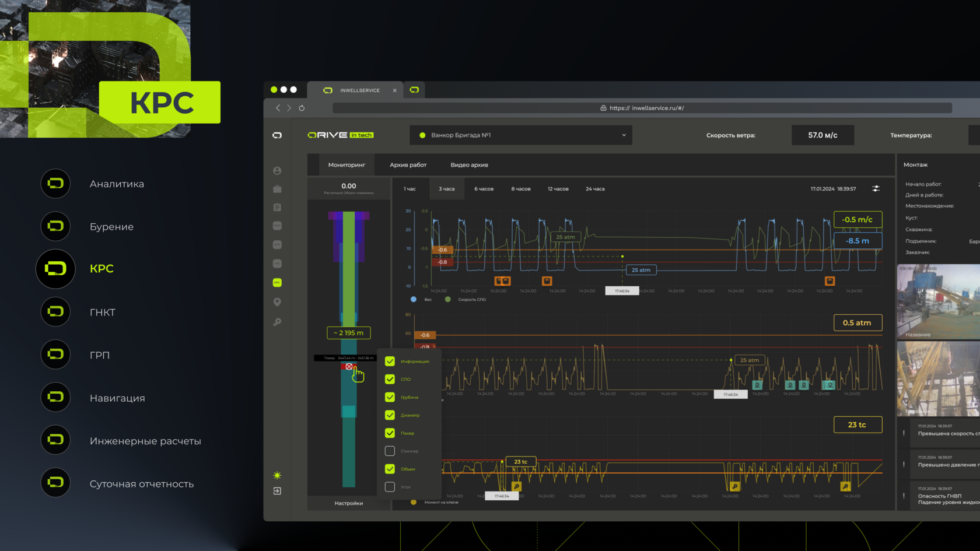Click the alert icon beside Превышена скорость
The height and width of the screenshot is (551, 980).
(904, 433)
